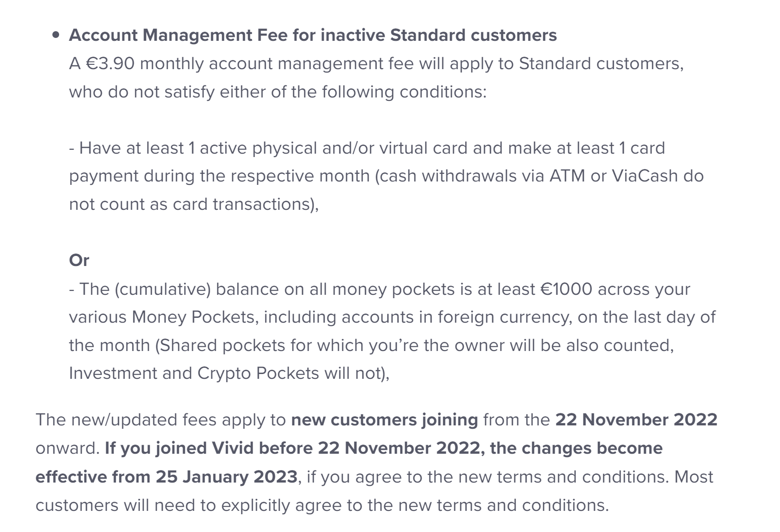Click the final line "customers will need to explicitly agree"
780x532 pixels.
322,505
